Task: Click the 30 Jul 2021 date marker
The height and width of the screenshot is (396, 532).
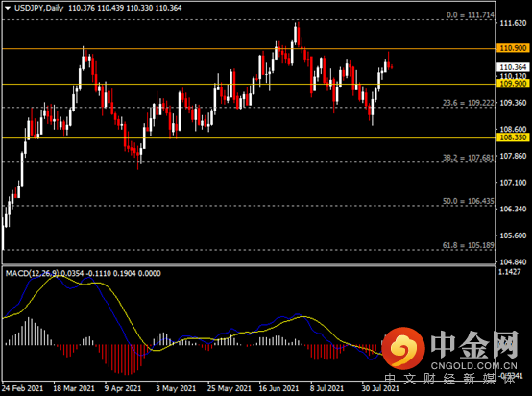Action: 380,388
